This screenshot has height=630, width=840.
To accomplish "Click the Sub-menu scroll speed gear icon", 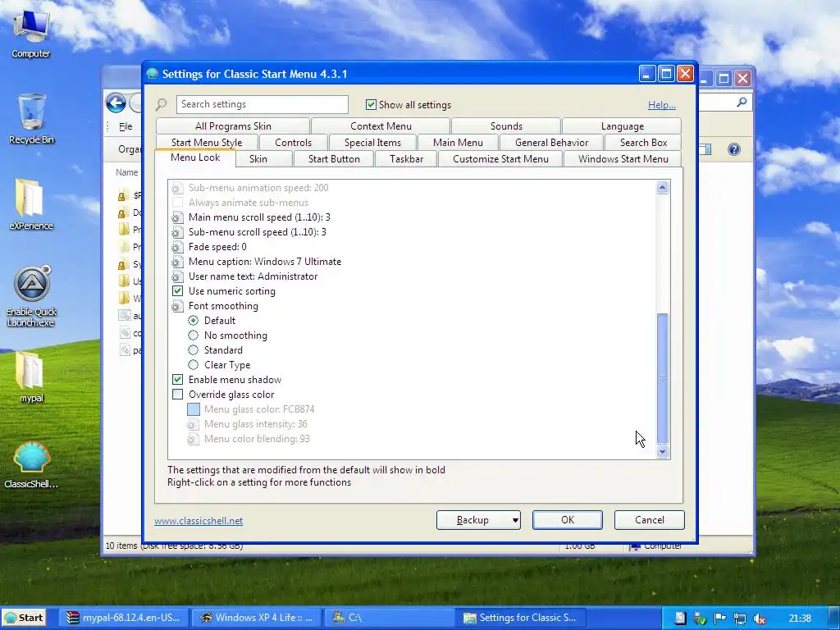I will [x=177, y=232].
